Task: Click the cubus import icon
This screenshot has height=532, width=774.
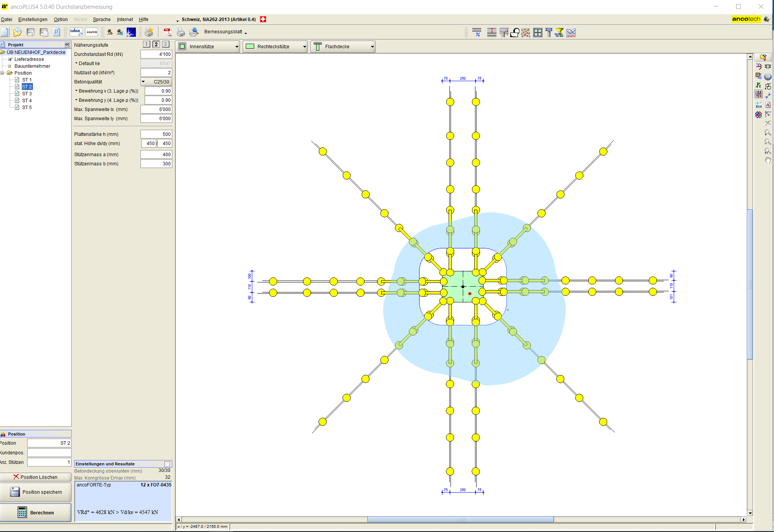Action: [x=76, y=32]
